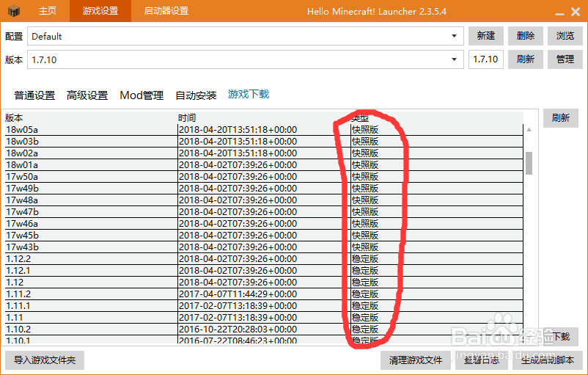Click the 导入游戏文件夹 button
Viewport: 588px width, 375px height.
click(x=45, y=360)
